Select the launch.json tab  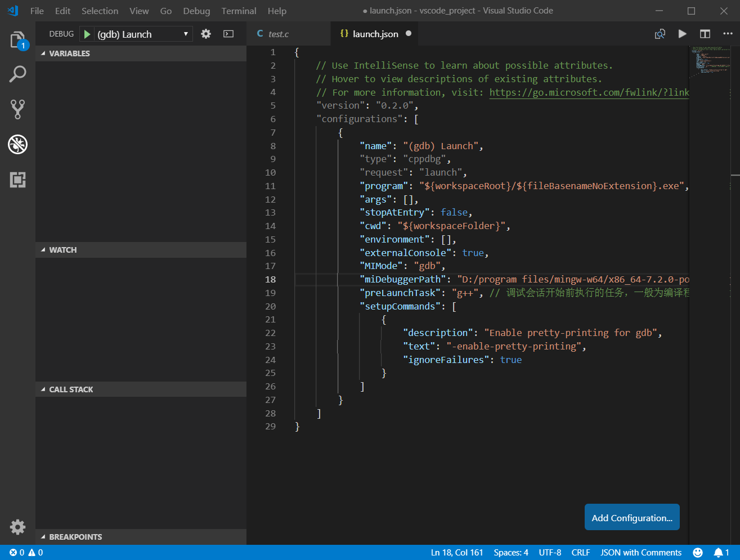[x=375, y=34]
